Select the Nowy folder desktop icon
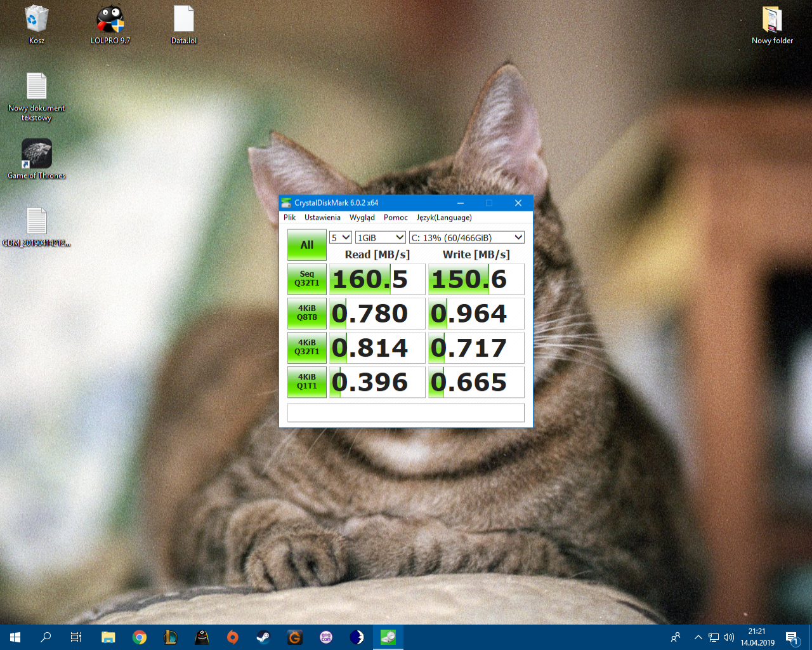Viewport: 812px width, 650px height. pos(772,25)
